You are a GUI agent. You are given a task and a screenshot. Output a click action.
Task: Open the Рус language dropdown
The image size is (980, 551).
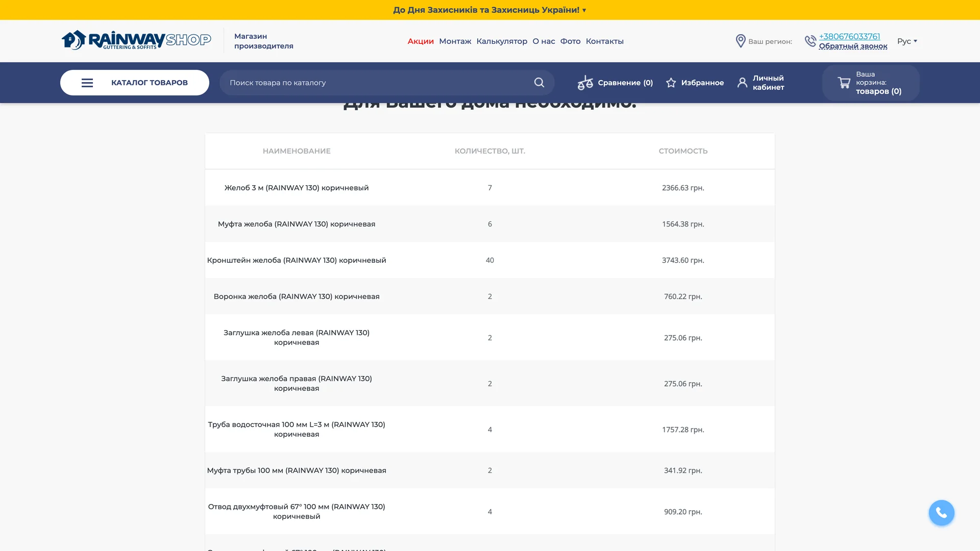tap(907, 41)
